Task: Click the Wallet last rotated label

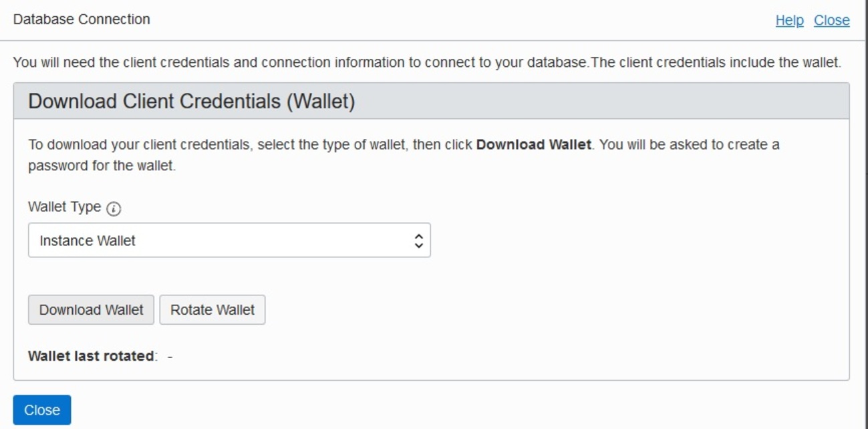Action: tap(91, 356)
